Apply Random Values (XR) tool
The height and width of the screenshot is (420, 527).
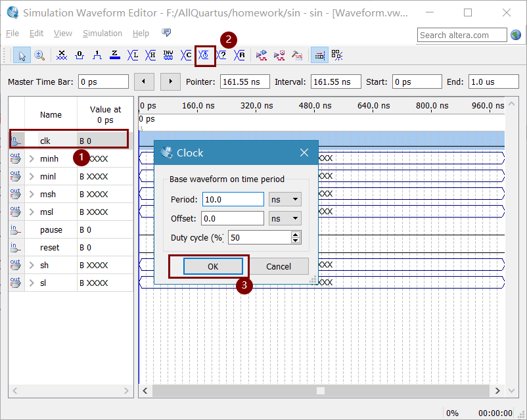tap(239, 55)
